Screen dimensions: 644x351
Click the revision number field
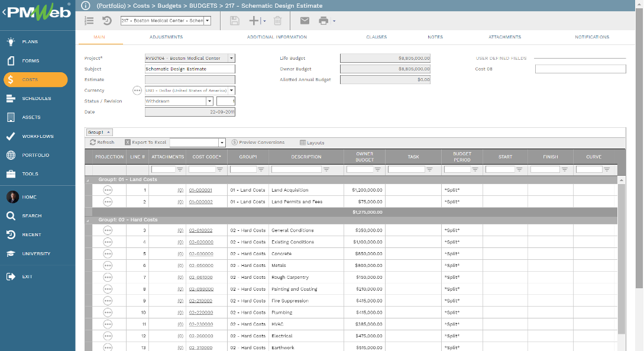pyautogui.click(x=226, y=101)
